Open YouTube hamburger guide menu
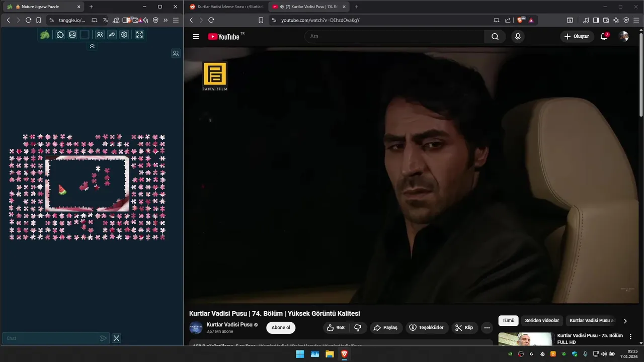644x362 pixels. (196, 37)
